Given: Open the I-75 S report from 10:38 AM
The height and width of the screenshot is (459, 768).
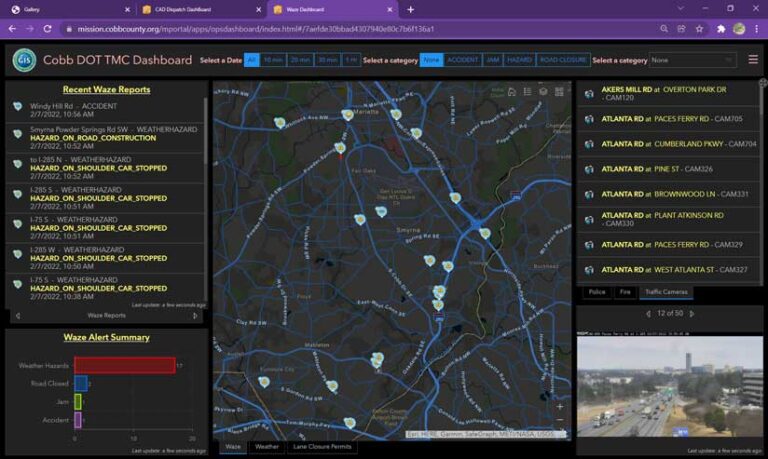Looking at the screenshot, I should coord(106,288).
